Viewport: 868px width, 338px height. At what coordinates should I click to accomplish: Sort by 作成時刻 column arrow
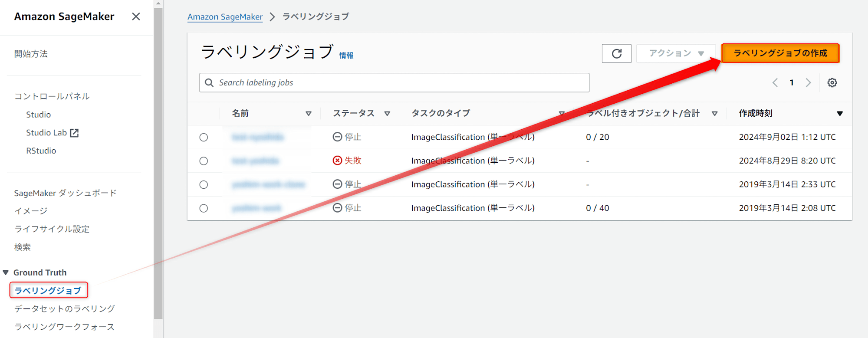[x=840, y=114]
